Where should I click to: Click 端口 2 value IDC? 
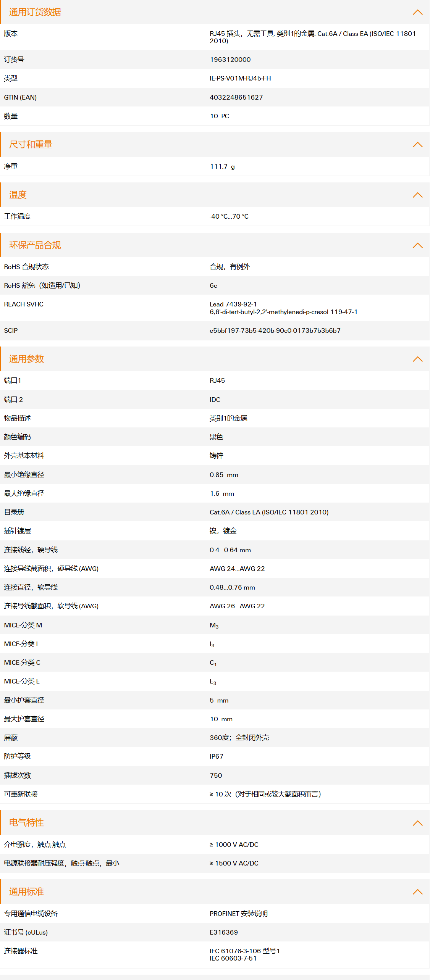click(215, 400)
